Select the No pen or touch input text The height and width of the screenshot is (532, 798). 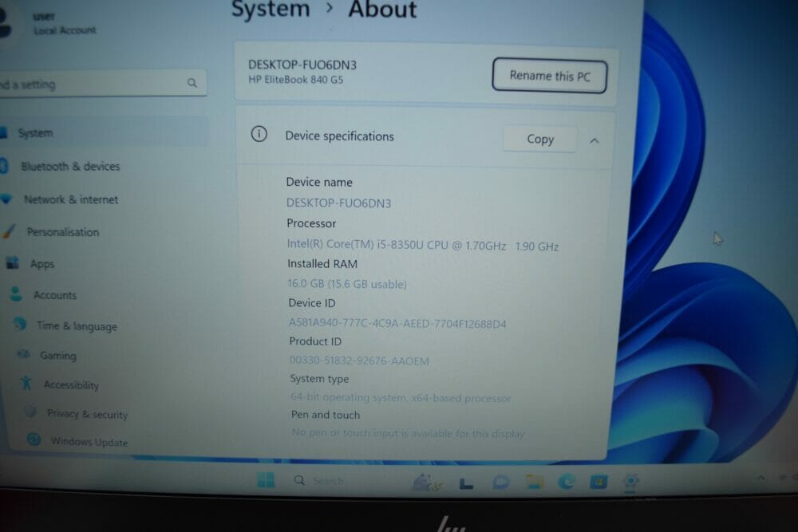pos(408,433)
